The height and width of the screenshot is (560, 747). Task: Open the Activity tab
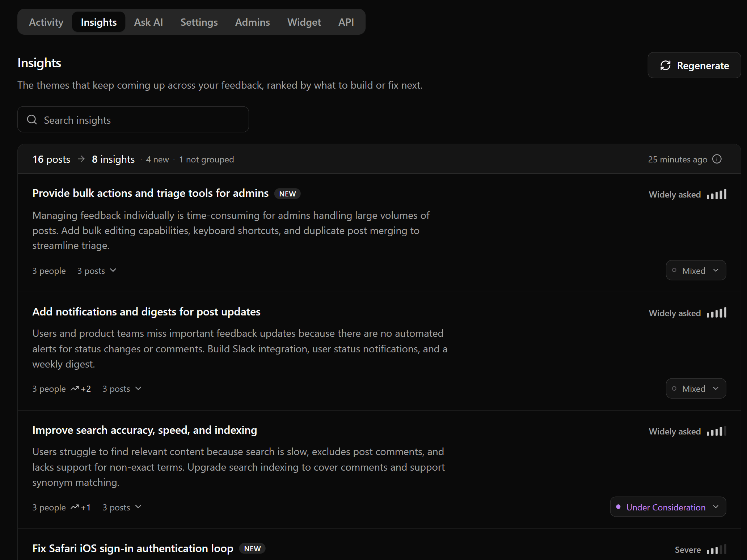coord(46,22)
